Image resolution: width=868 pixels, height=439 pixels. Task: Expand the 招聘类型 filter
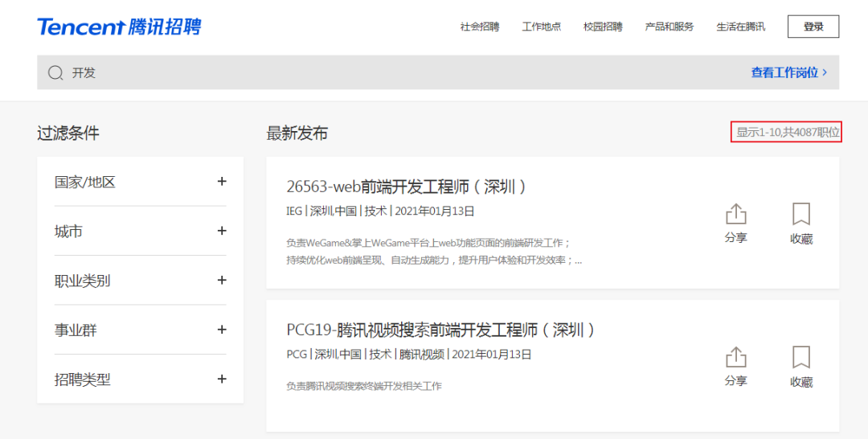222,380
